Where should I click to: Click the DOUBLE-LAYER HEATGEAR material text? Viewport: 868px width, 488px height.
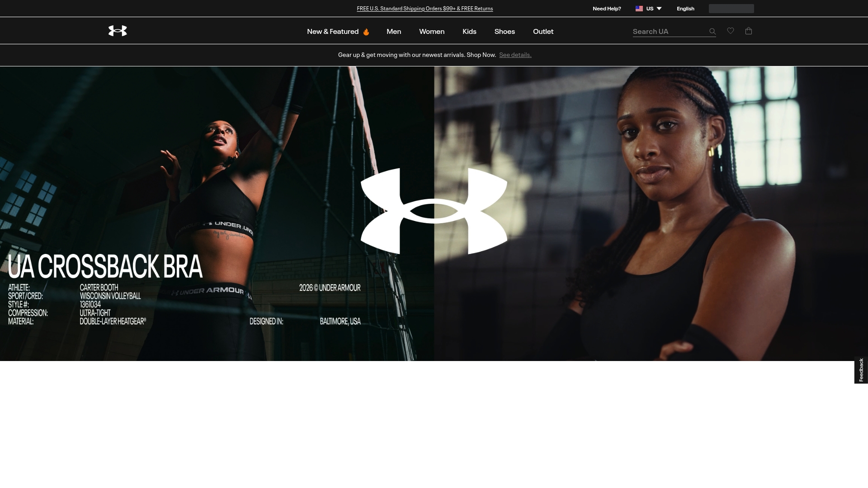[x=113, y=321]
